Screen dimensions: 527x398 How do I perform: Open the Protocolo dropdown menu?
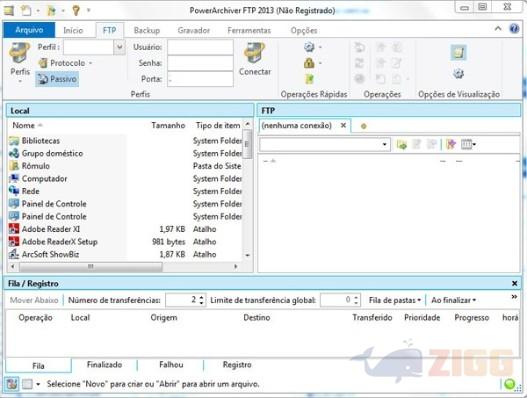click(65, 63)
